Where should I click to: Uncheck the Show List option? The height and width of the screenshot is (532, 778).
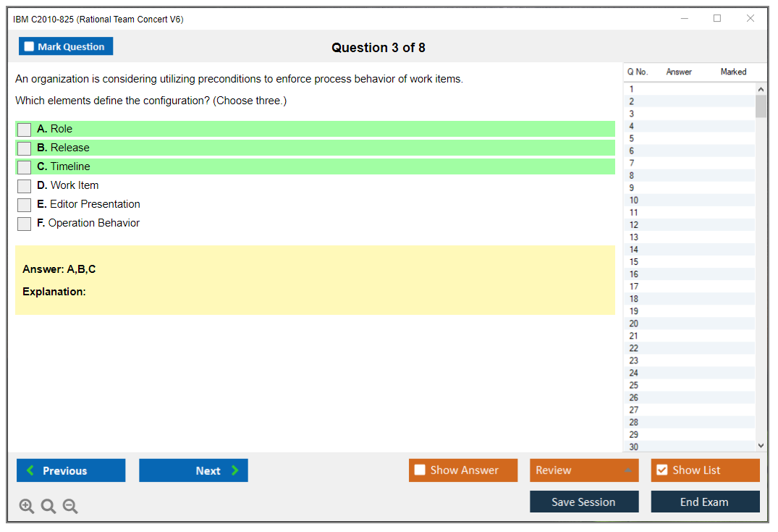661,470
